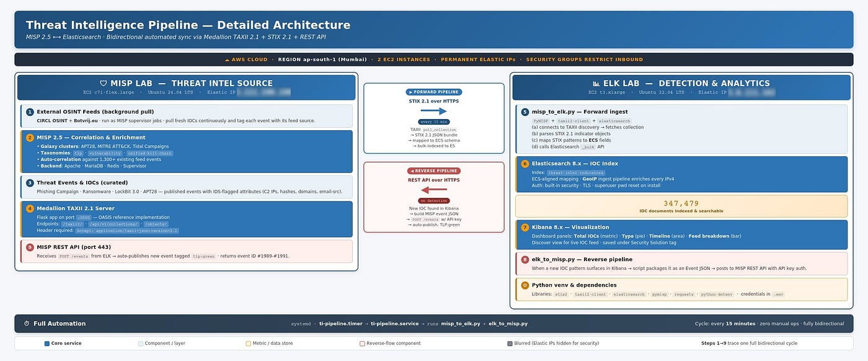Click the 'on detection' pill
Screen dimensions: 868x361
[x=433, y=201]
